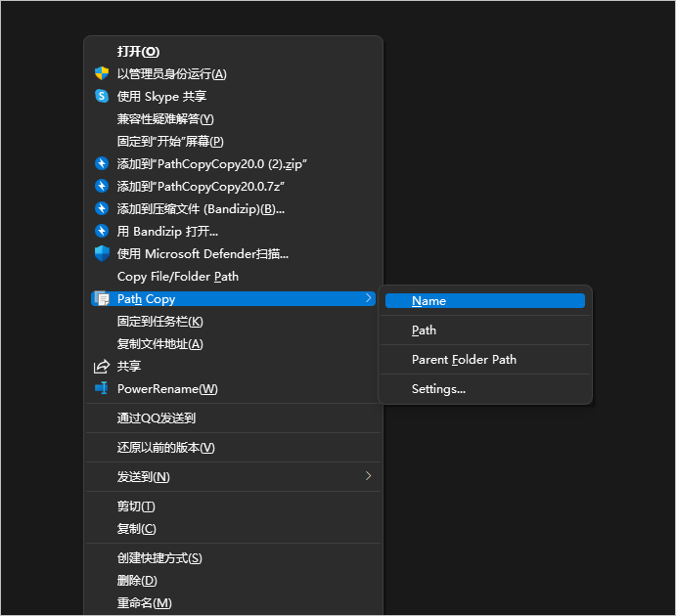This screenshot has width=676, height=616.
Task: Click the Skype share icon
Action: 101,96
